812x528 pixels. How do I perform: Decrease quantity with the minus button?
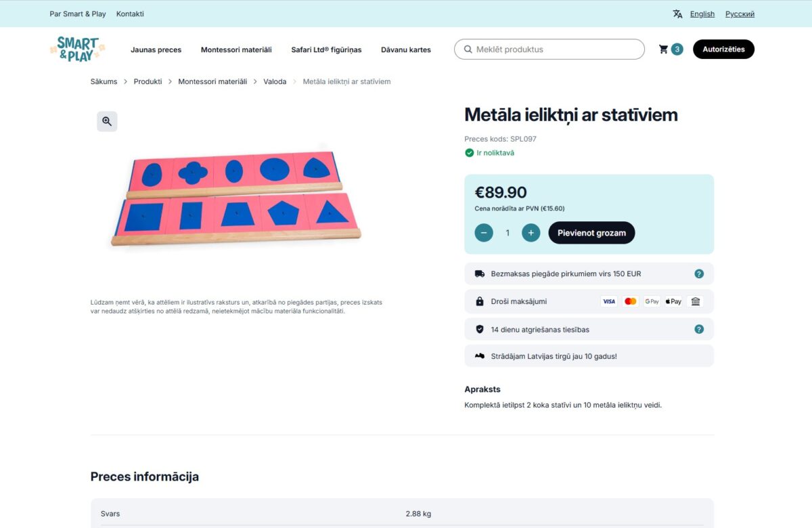click(x=483, y=232)
